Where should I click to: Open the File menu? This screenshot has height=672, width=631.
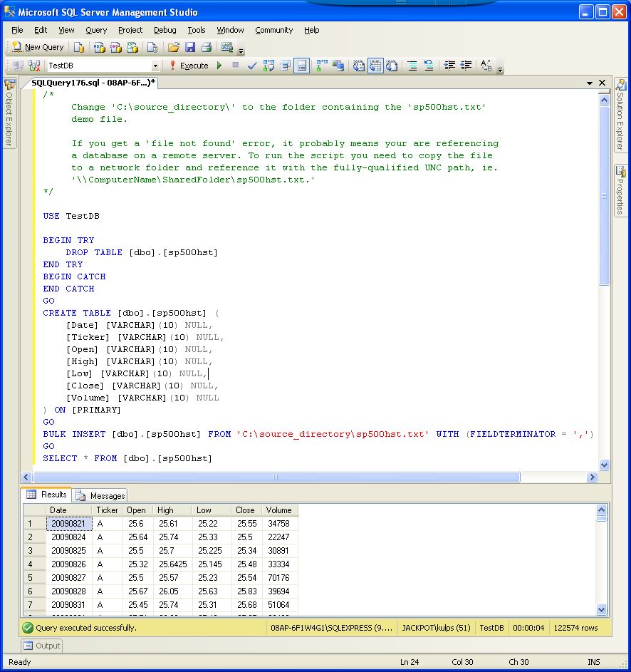(x=17, y=30)
